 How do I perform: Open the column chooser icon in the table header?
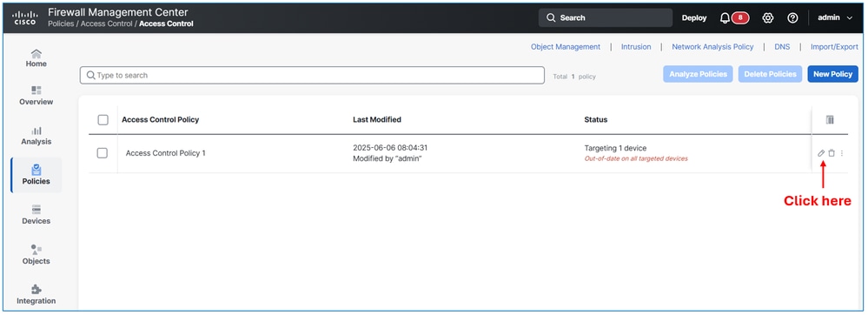click(x=829, y=120)
